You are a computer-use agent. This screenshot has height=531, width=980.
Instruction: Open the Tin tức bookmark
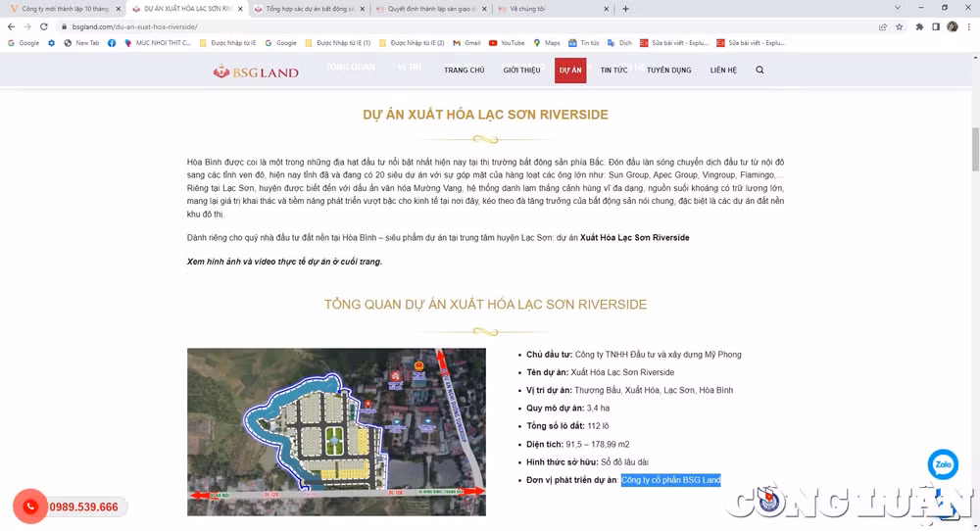pos(584,43)
